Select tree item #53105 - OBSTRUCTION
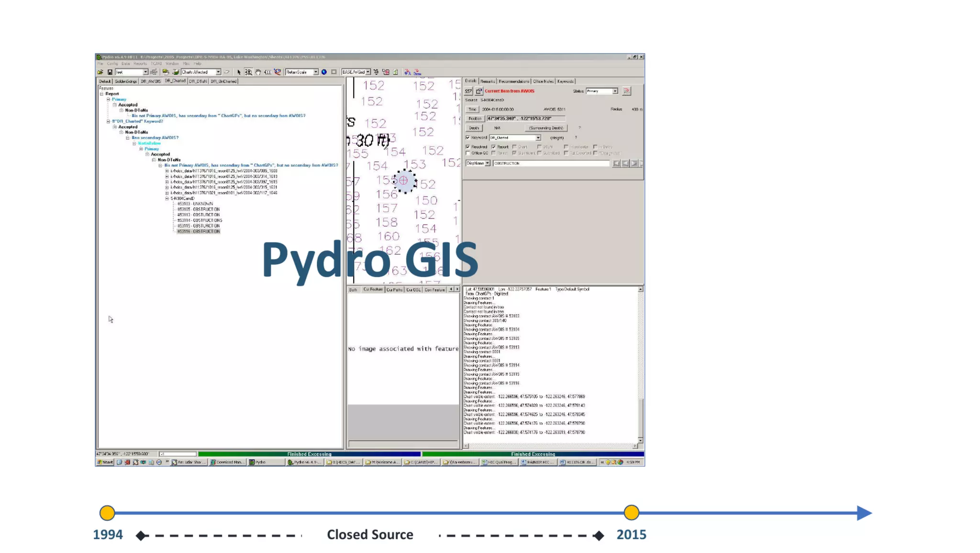980x553 pixels. [x=199, y=210]
